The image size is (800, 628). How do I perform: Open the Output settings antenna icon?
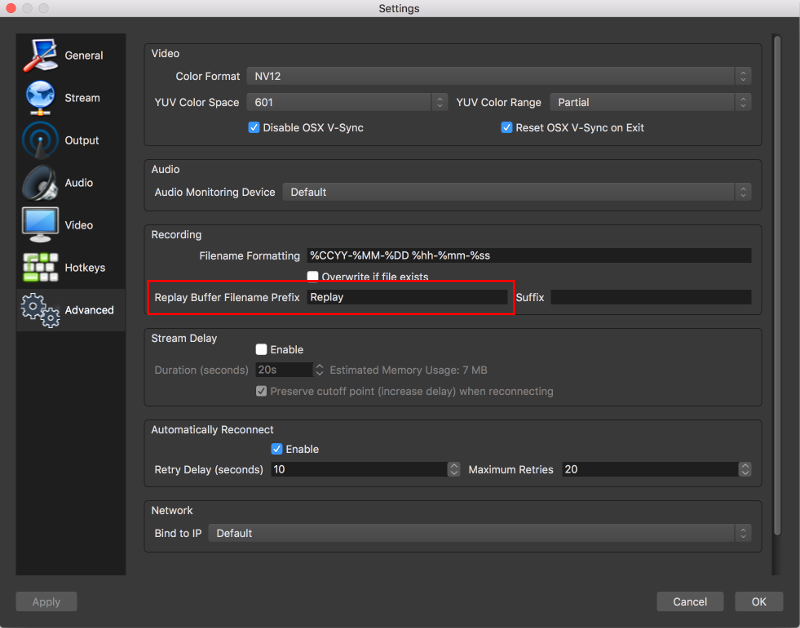[40, 140]
